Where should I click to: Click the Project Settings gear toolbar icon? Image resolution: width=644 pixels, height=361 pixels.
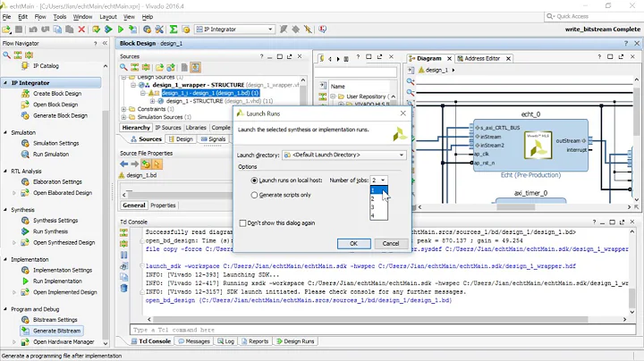[147, 29]
